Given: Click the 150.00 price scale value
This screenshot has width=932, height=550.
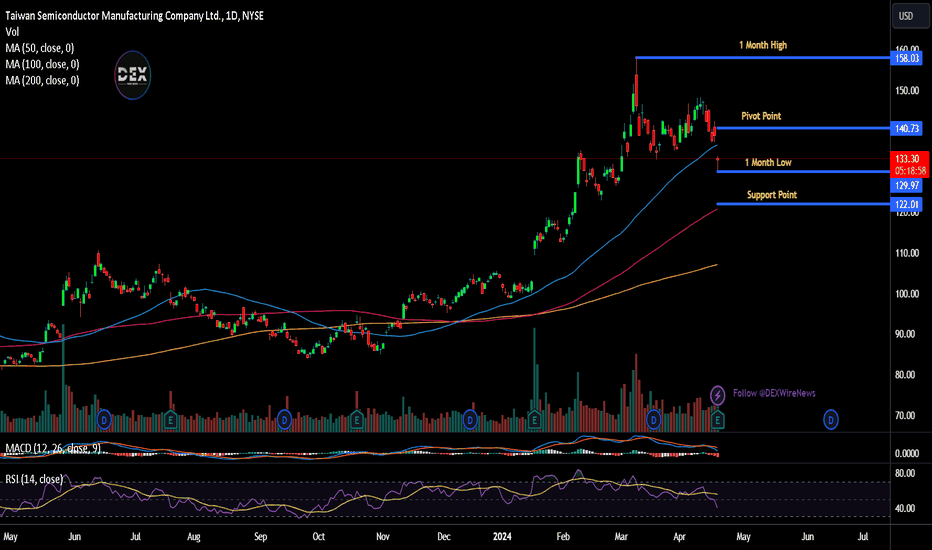Looking at the screenshot, I should pos(907,91).
